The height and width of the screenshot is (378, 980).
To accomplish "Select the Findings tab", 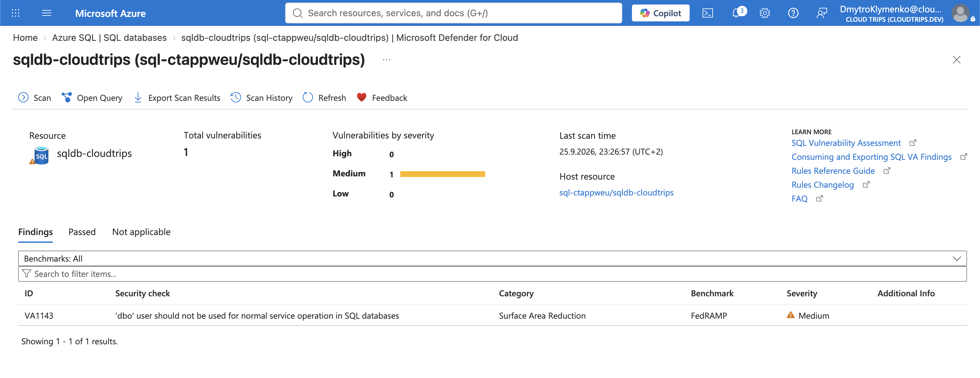I will (35, 232).
